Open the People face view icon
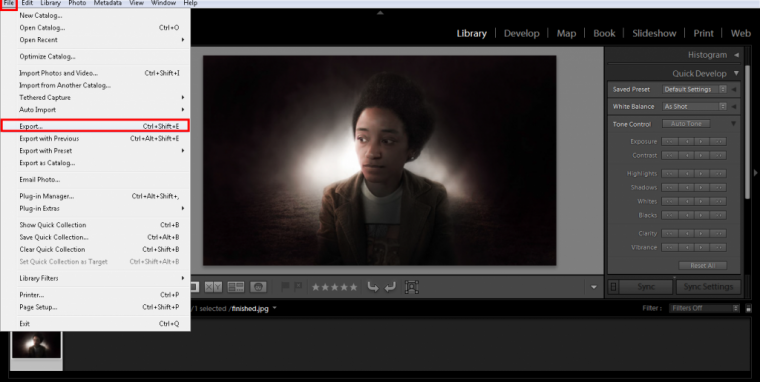 click(258, 287)
